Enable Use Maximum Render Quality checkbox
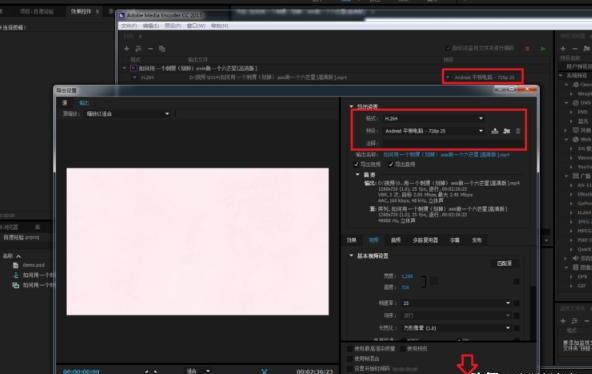 tap(350, 349)
